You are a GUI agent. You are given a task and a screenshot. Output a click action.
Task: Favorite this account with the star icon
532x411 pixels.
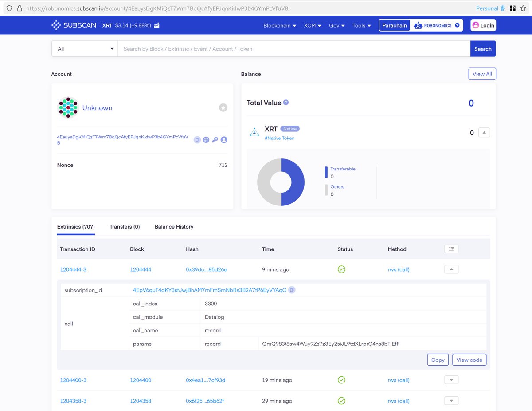coord(223,107)
